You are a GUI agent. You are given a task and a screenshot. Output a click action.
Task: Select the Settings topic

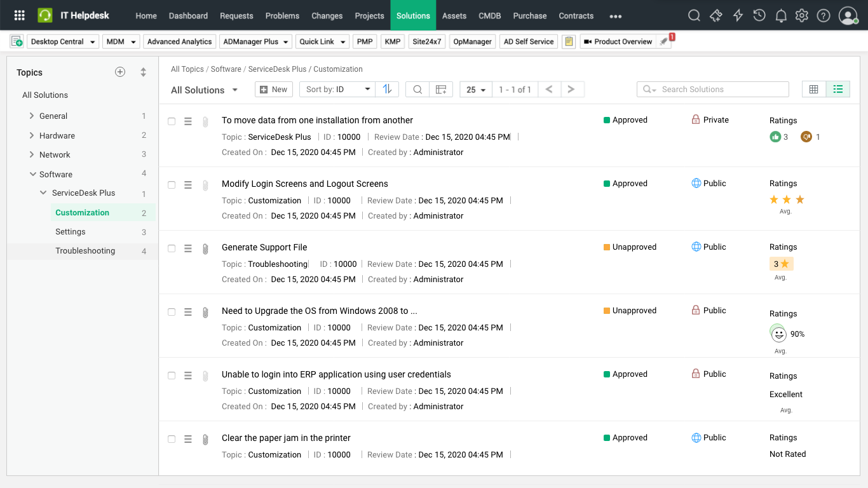[x=71, y=232]
